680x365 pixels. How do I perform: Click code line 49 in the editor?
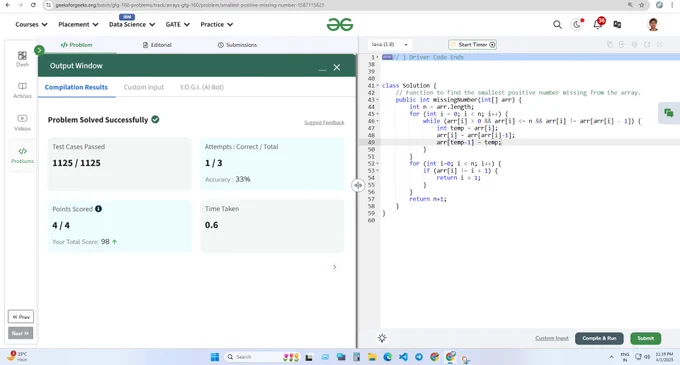pyautogui.click(x=529, y=142)
